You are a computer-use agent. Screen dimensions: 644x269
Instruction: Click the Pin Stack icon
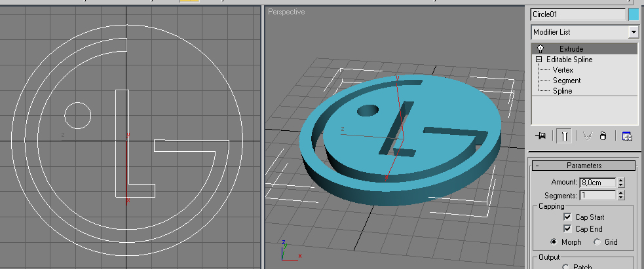541,136
